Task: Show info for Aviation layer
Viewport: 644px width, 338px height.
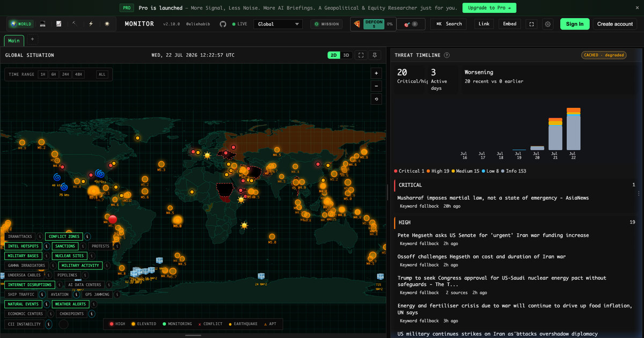Action: (76, 295)
